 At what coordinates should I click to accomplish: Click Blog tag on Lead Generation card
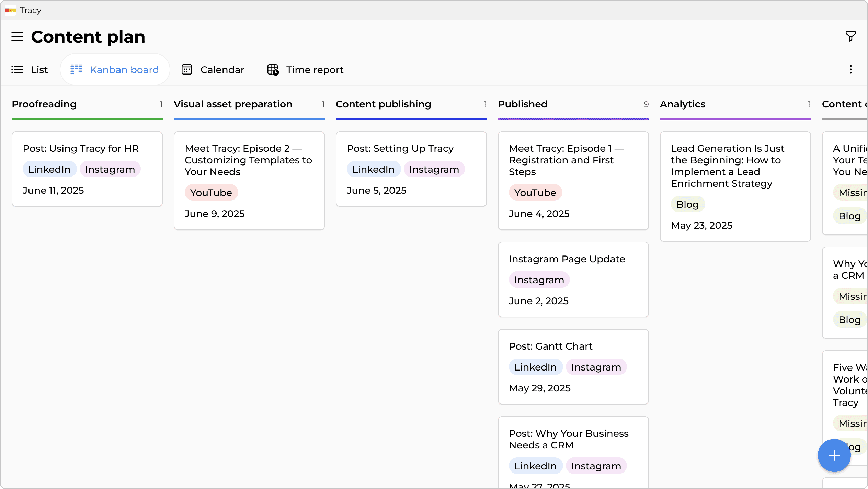pos(687,204)
